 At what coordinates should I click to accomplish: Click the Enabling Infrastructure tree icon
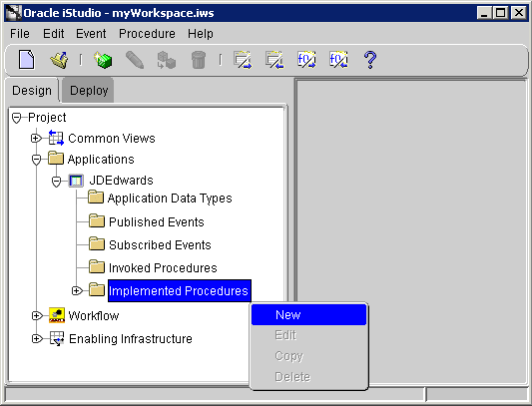pyautogui.click(x=57, y=338)
